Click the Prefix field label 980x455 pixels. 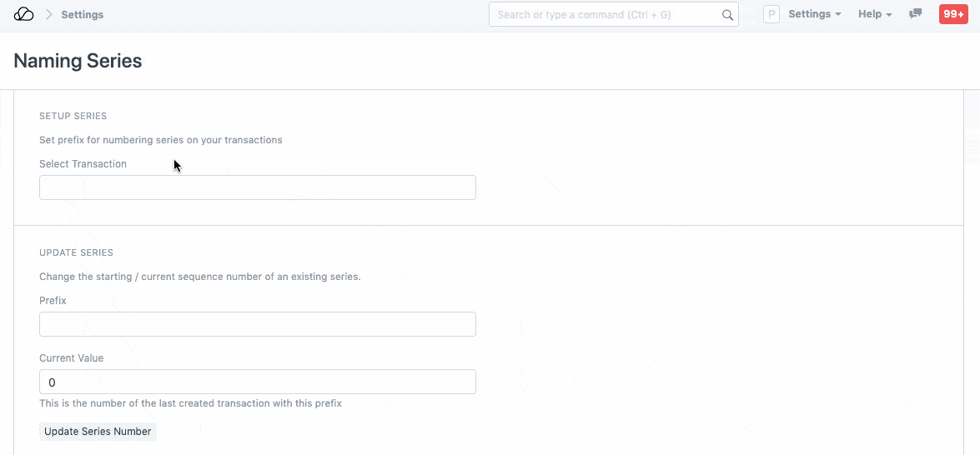(53, 301)
